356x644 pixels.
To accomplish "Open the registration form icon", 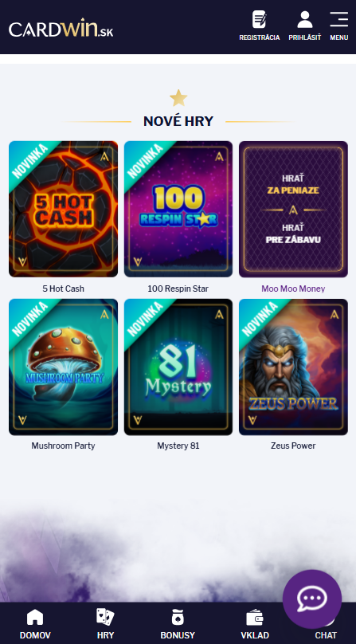I will coord(259,20).
